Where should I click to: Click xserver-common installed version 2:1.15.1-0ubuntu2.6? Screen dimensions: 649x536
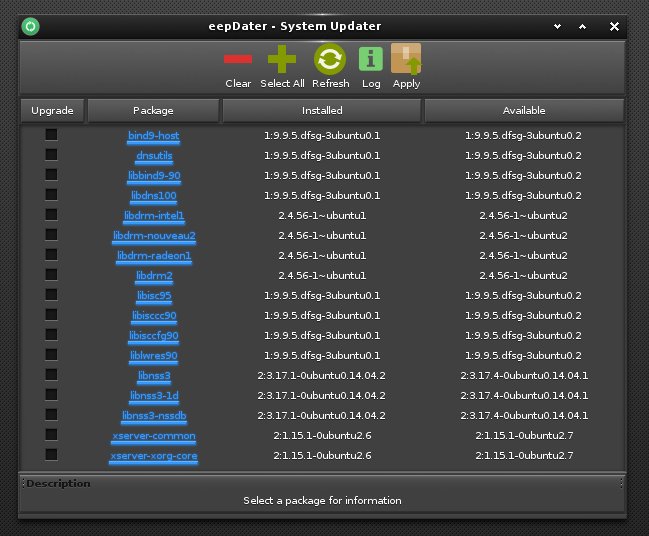[x=322, y=435]
